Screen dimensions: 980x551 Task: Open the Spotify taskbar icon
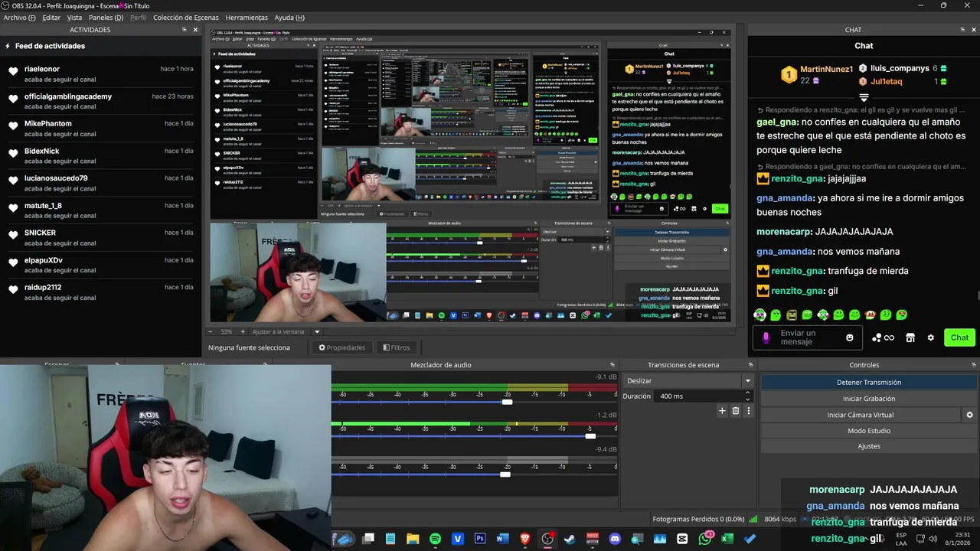pos(436,539)
